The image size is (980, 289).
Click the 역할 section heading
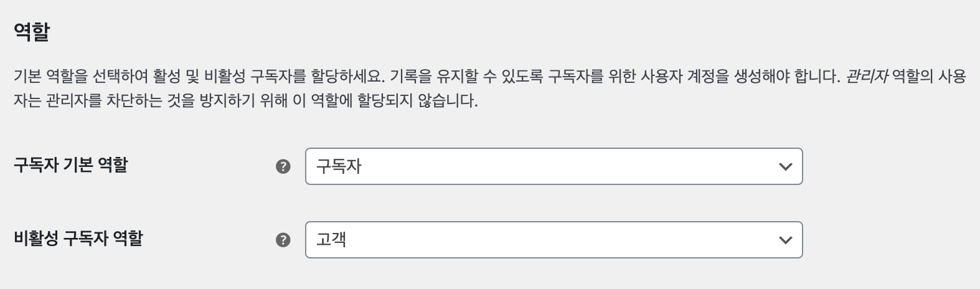click(x=31, y=31)
